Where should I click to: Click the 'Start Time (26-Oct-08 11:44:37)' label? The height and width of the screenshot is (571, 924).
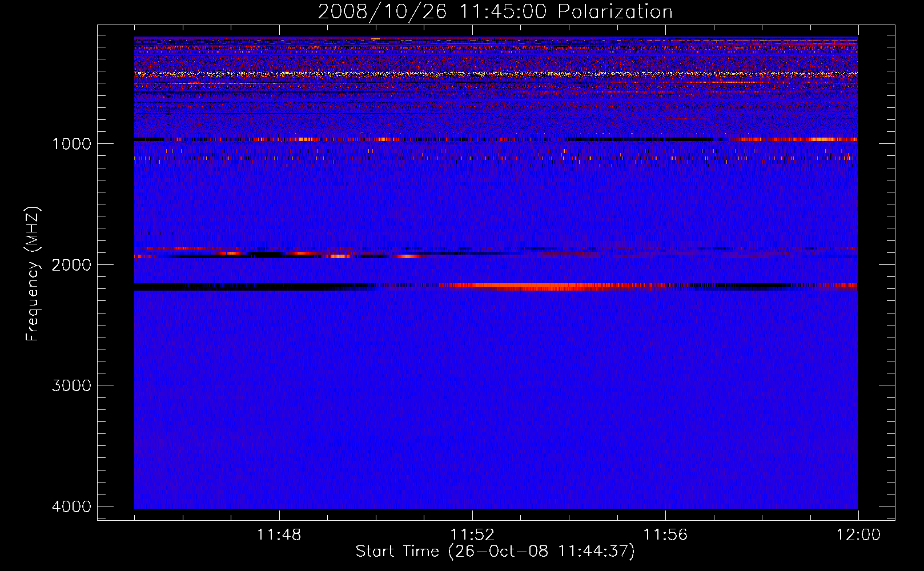(x=495, y=552)
